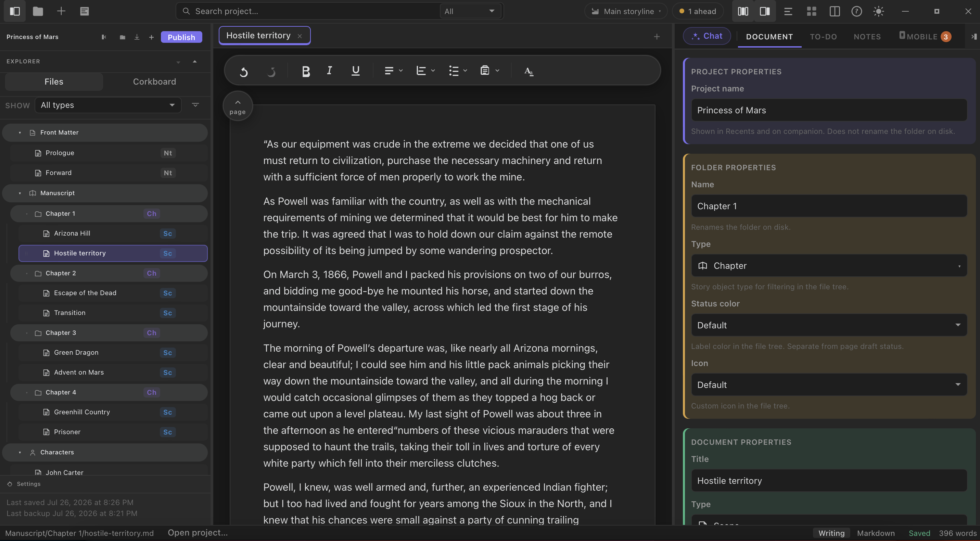
Task: Click the Redo icon in editor toolbar
Action: [x=271, y=71]
